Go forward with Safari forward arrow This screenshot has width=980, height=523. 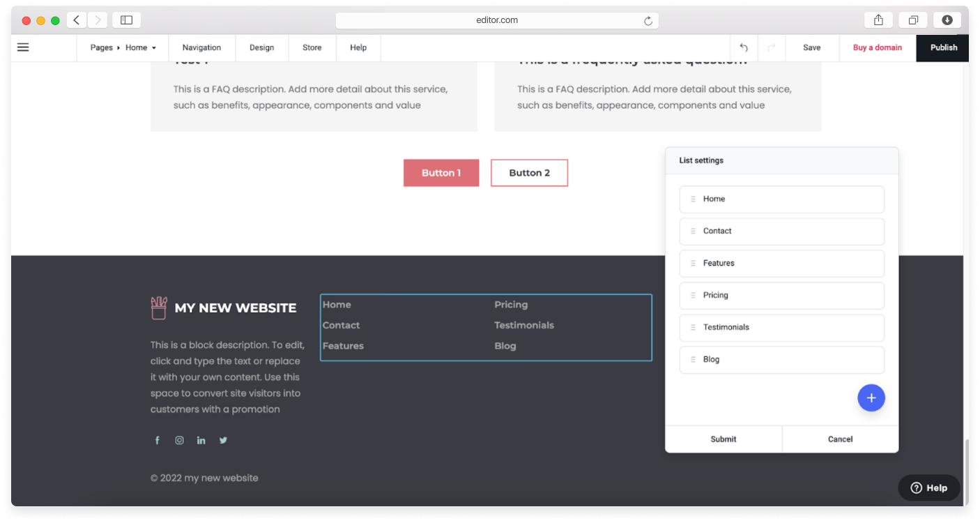click(98, 20)
